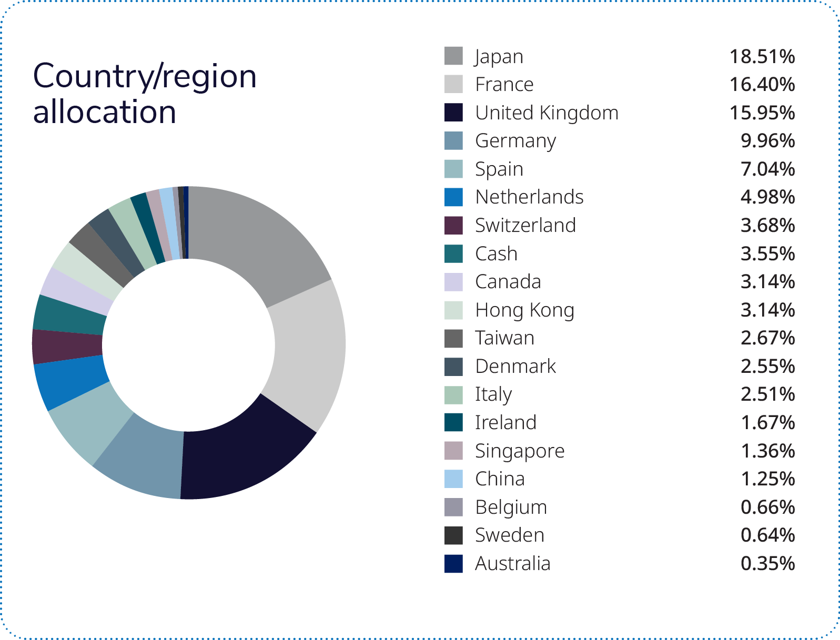Select the United Kingdom legend swatch
Image resolution: width=840 pixels, height=640 pixels.
[x=453, y=113]
